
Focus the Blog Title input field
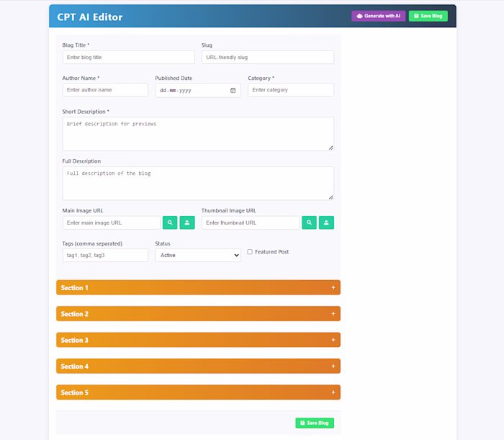[x=129, y=57]
